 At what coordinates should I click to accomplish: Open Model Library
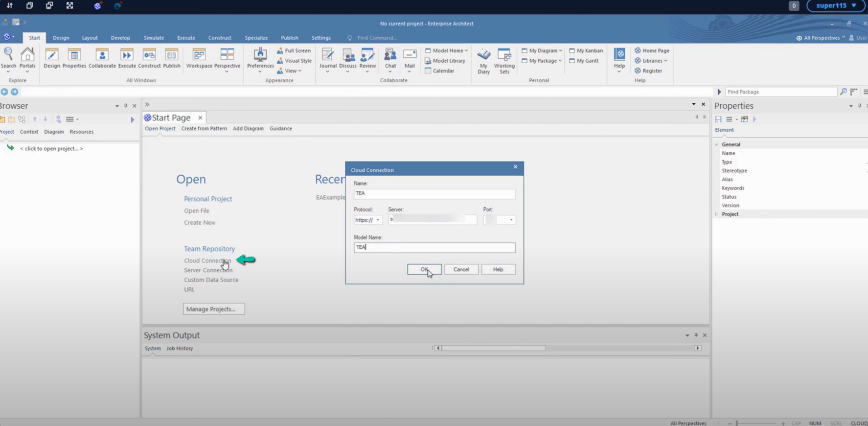coord(445,61)
